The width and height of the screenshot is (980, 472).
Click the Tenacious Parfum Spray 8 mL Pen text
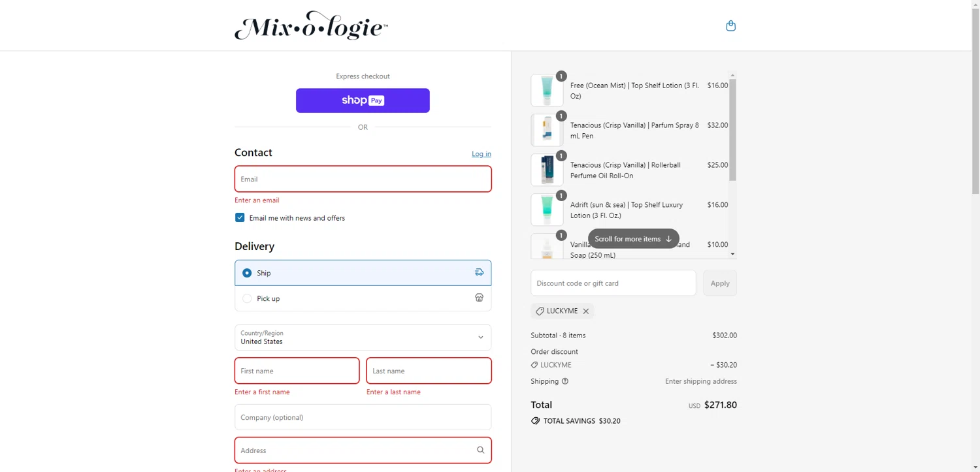click(x=634, y=131)
